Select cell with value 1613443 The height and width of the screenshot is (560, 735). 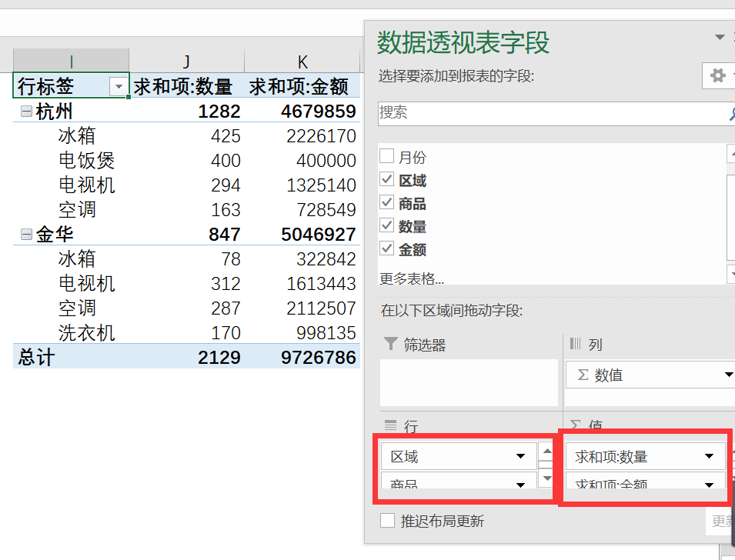[321, 284]
